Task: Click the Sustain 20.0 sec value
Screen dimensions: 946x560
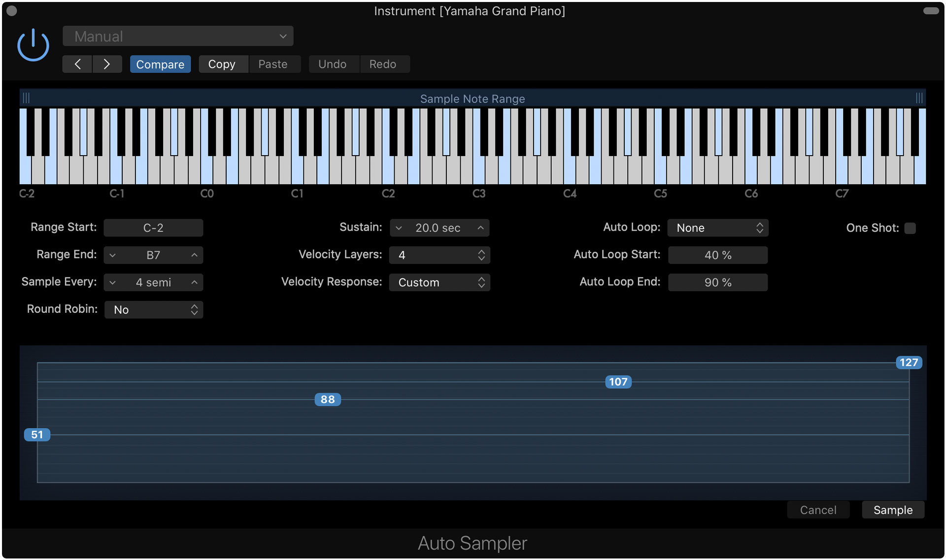Action: click(438, 228)
